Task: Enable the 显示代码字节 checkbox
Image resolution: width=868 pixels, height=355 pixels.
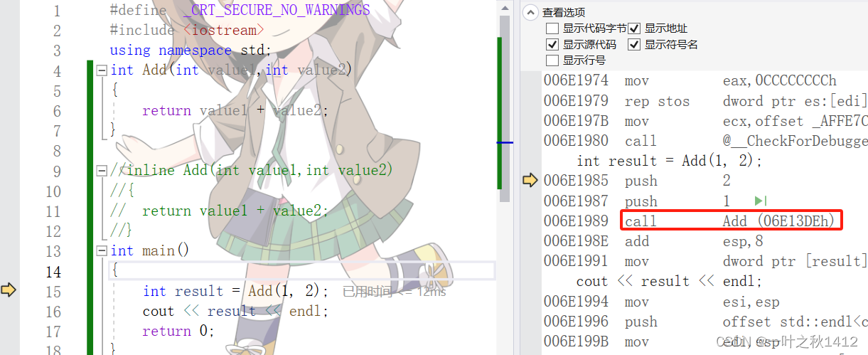Action: 552,28
